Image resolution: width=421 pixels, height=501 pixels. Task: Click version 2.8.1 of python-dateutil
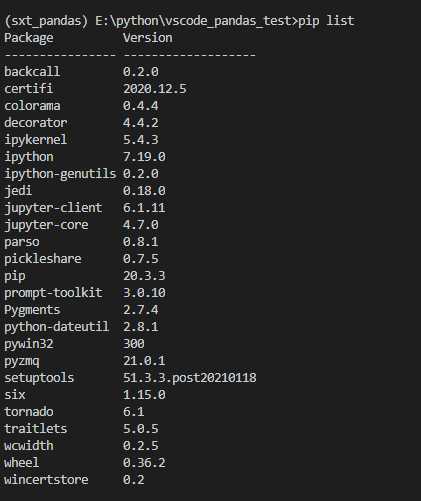click(x=141, y=327)
